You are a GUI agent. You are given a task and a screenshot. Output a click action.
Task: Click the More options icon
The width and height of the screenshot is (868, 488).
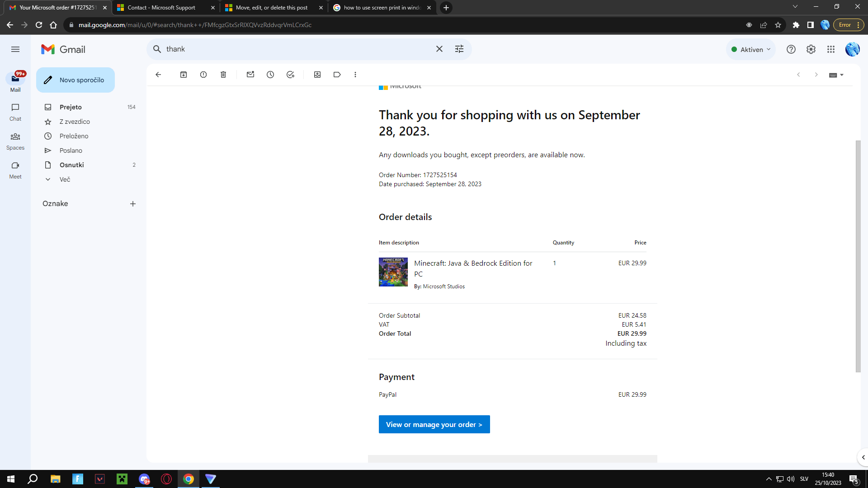click(355, 75)
